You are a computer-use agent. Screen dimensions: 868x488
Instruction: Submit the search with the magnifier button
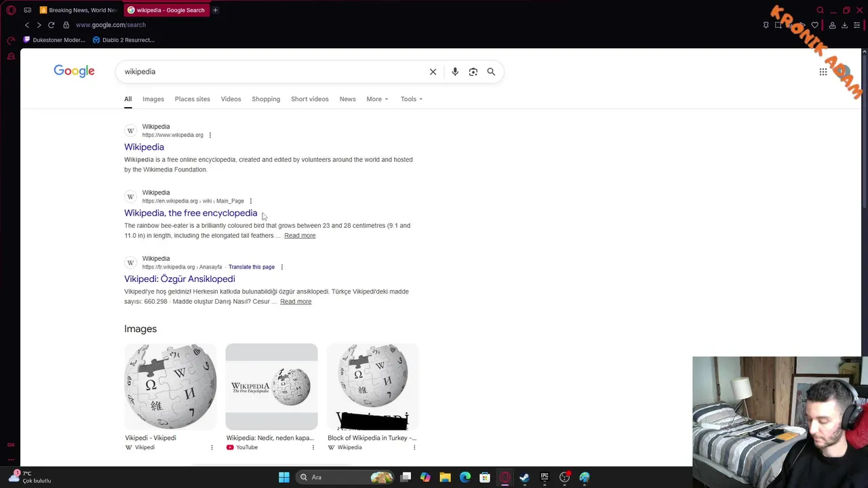(491, 72)
